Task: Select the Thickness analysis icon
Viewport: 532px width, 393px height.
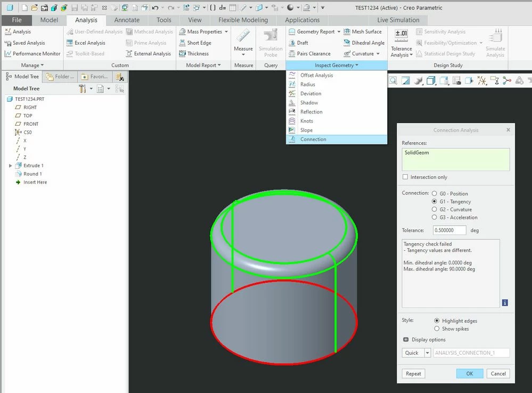Action: (x=183, y=54)
